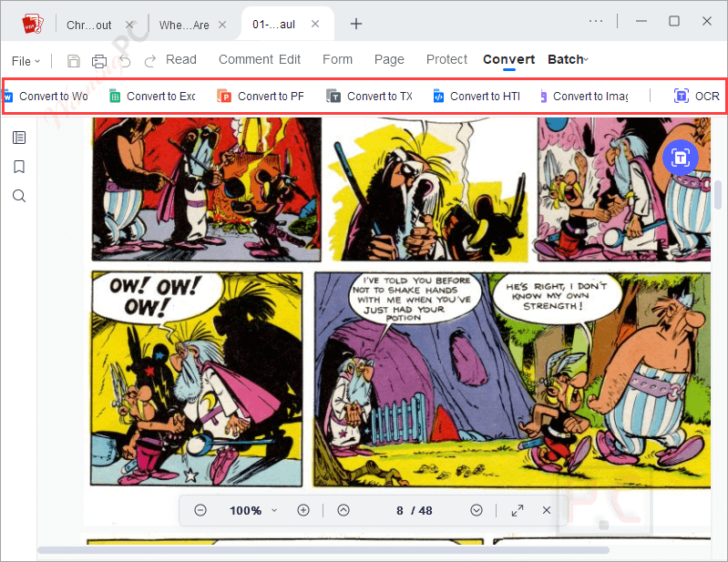Click the floating blue OCR button

tap(681, 158)
